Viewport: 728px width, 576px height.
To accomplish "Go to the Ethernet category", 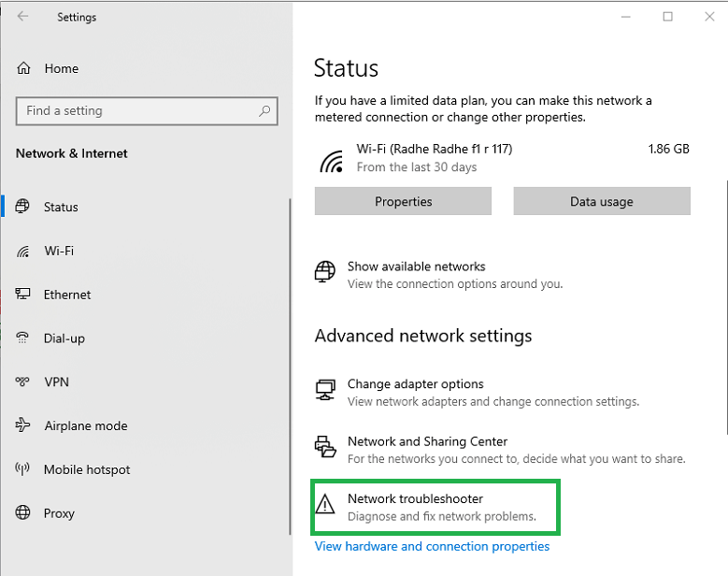I will pyautogui.click(x=67, y=295).
